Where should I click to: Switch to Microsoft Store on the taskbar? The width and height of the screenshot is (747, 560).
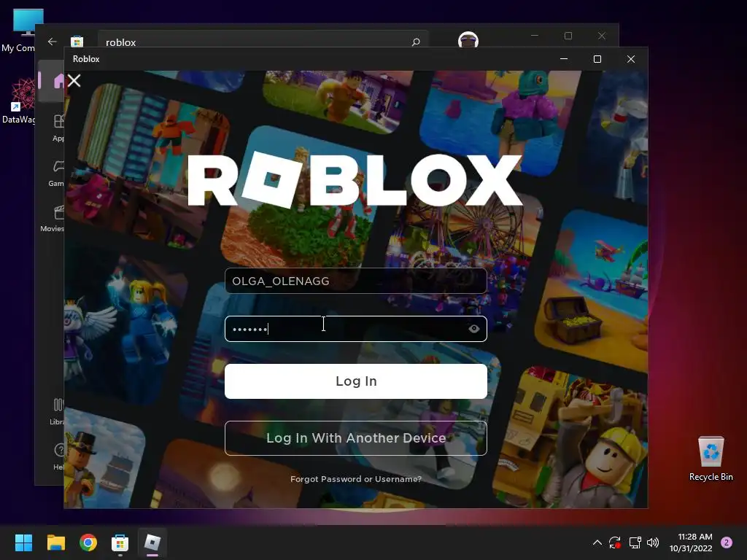pyautogui.click(x=120, y=542)
